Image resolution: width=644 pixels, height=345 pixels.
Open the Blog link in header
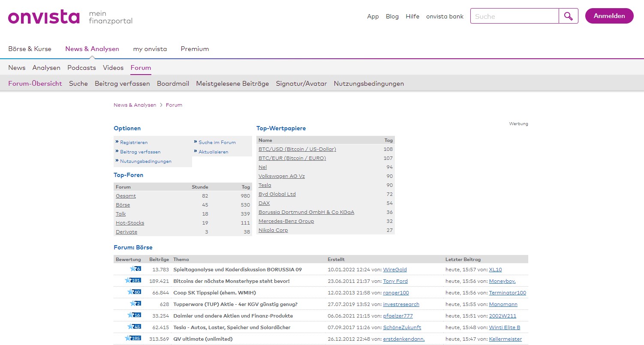coord(392,16)
